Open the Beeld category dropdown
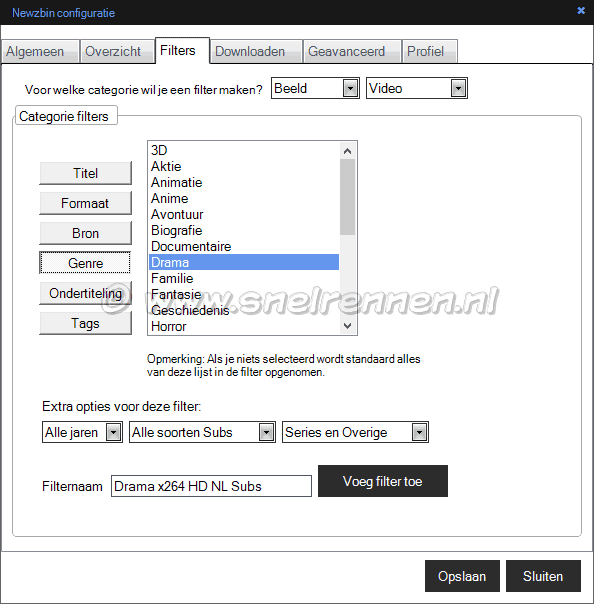This screenshot has width=594, height=604. point(315,88)
